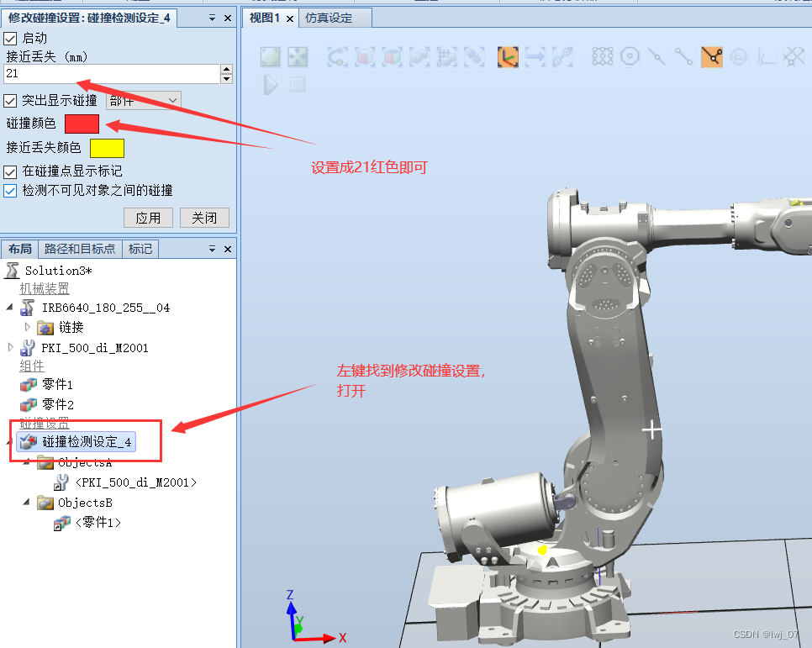Tick the 启动 checkbox

(10, 39)
